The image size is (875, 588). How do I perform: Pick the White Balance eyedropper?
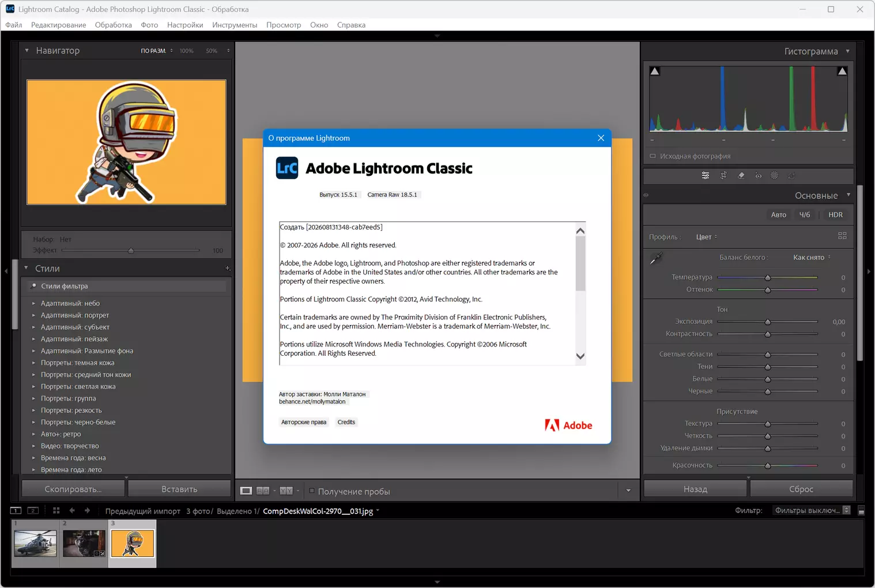(656, 259)
